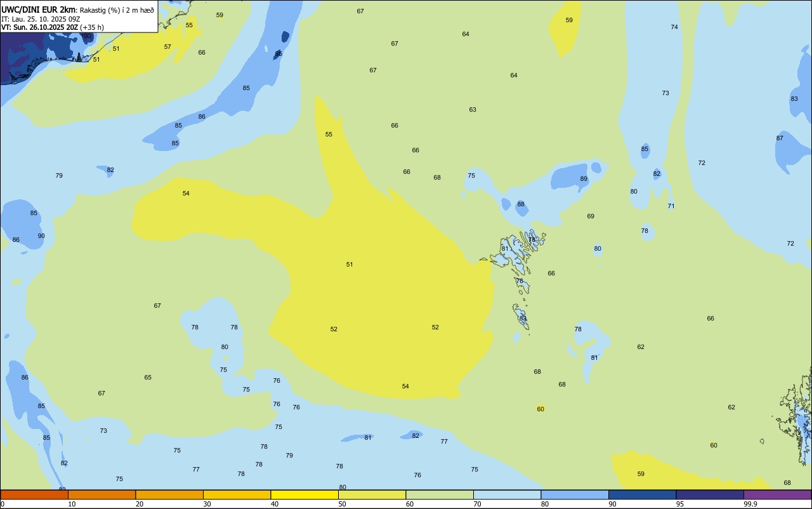The height and width of the screenshot is (509, 812).
Task: Click the legend tick label '10'
Action: click(x=72, y=504)
